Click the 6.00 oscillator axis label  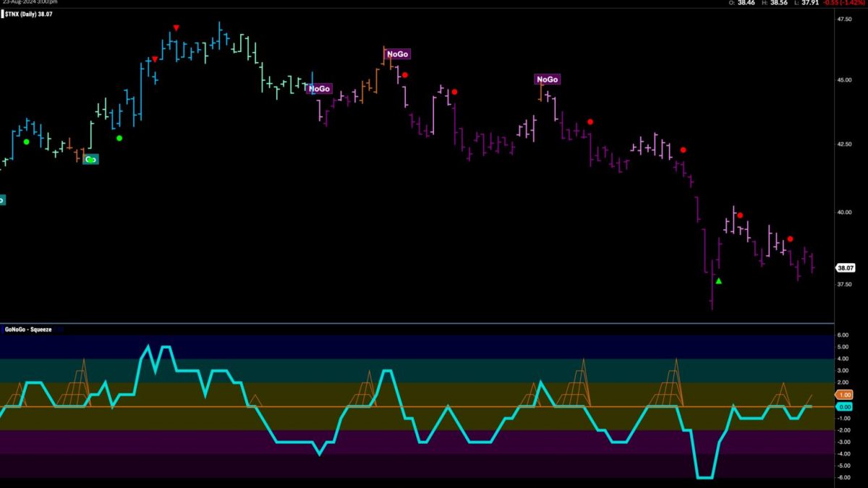click(843, 335)
